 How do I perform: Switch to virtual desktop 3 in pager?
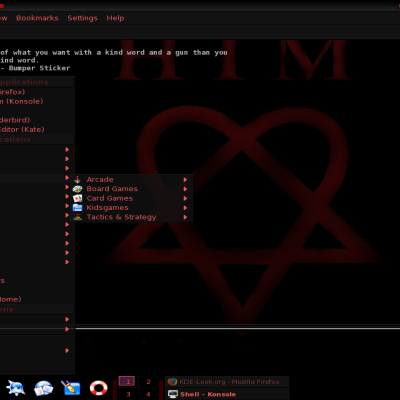(128, 395)
